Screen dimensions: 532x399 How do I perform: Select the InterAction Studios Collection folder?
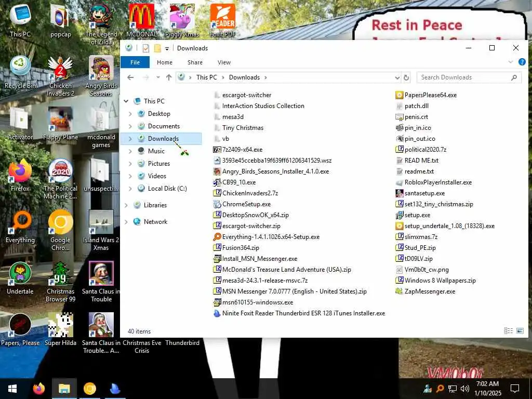coord(259,106)
